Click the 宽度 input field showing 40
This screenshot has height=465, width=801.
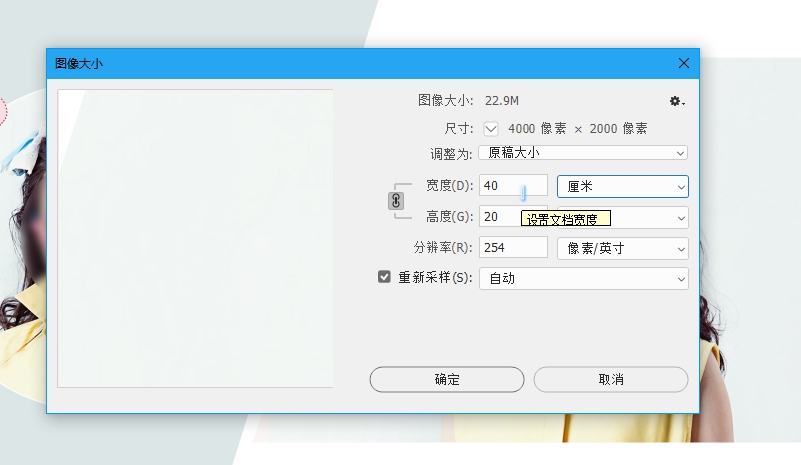(x=513, y=185)
